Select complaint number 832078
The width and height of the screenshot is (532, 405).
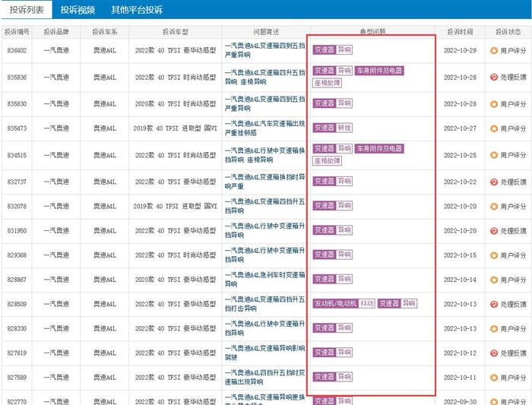pyautogui.click(x=17, y=207)
